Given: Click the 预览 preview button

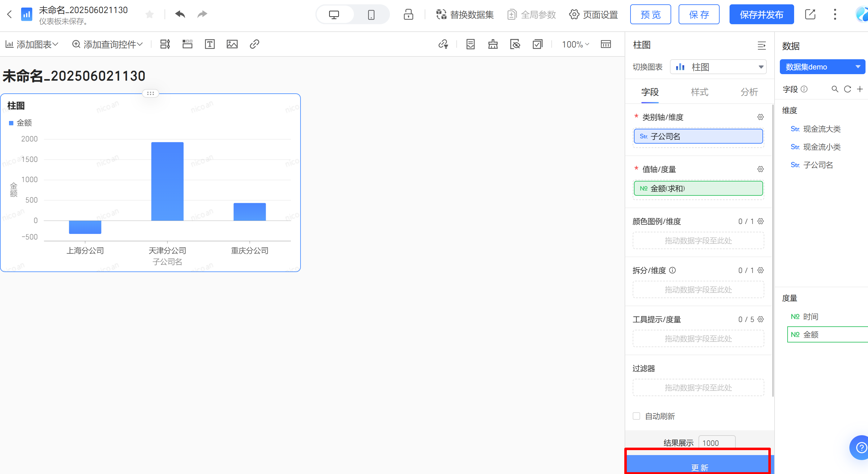Looking at the screenshot, I should pyautogui.click(x=650, y=15).
